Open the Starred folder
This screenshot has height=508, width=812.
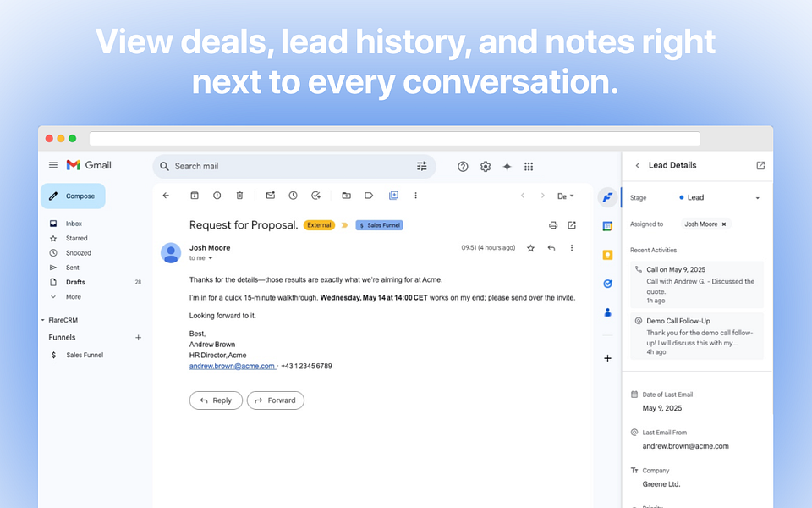(x=77, y=239)
